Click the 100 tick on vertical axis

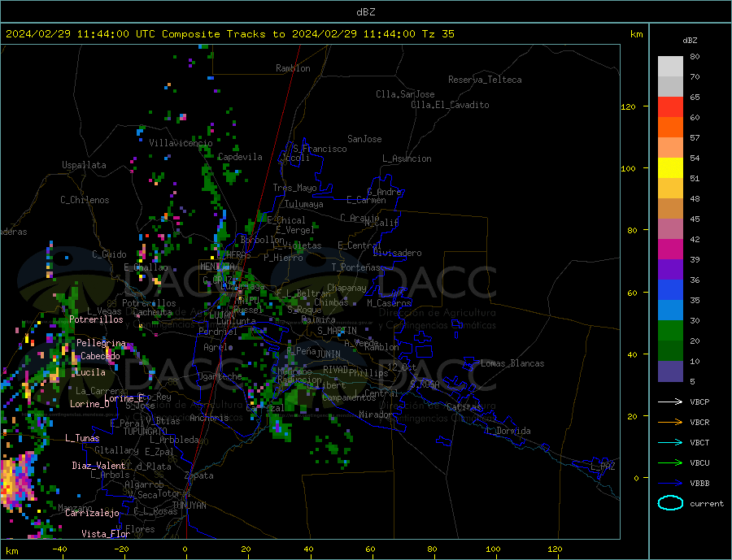[x=628, y=168]
